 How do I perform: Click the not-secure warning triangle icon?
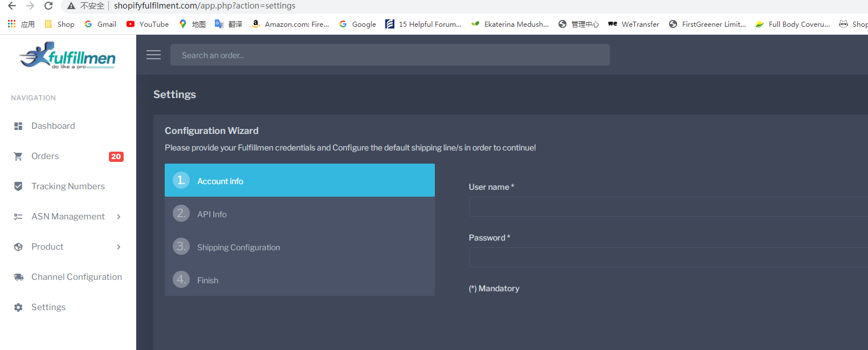pyautogui.click(x=71, y=6)
